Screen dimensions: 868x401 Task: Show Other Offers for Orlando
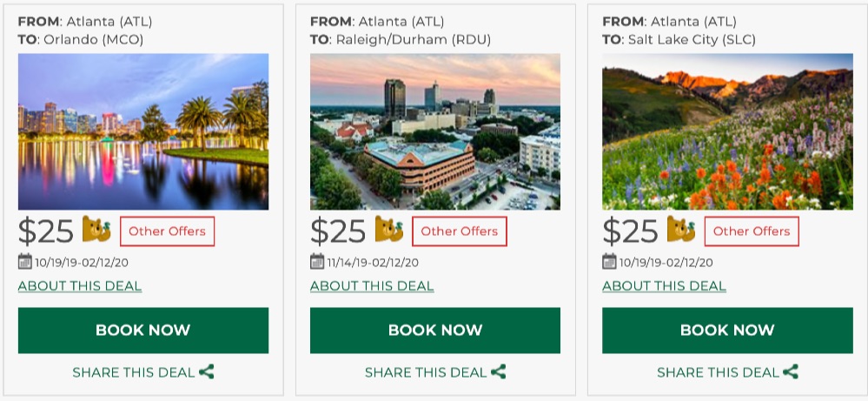pos(167,231)
